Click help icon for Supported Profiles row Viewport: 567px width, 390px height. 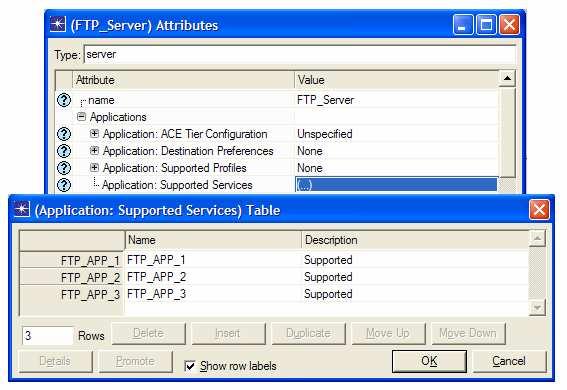click(x=64, y=168)
